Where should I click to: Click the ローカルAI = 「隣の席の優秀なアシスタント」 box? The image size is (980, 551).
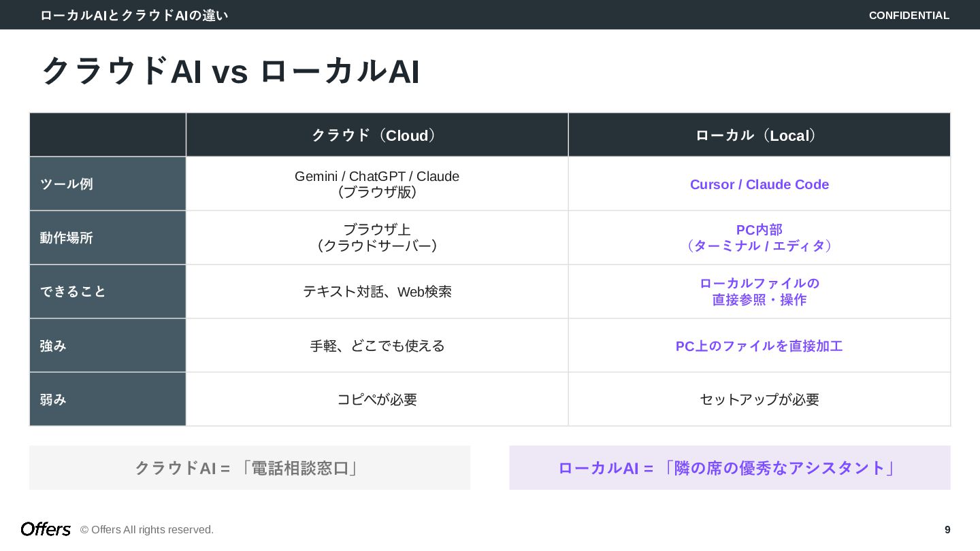pos(730,467)
